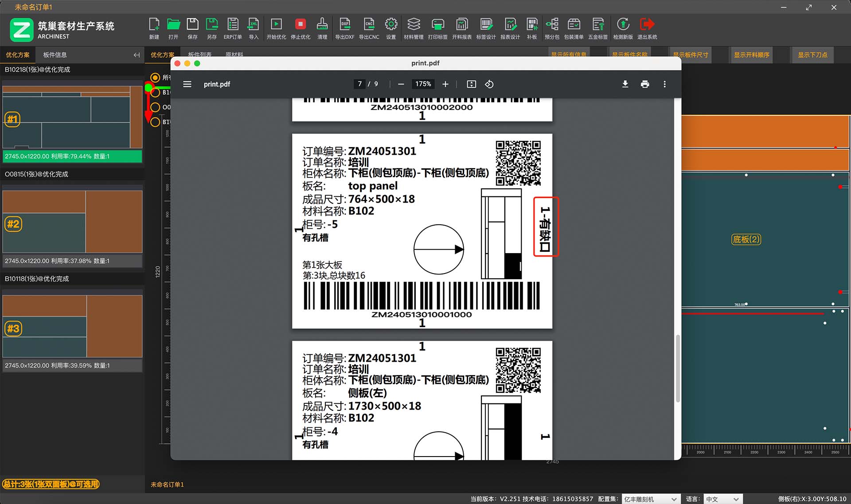Select the 未命名订单1 bottom tab
The image size is (851, 504).
click(167, 484)
